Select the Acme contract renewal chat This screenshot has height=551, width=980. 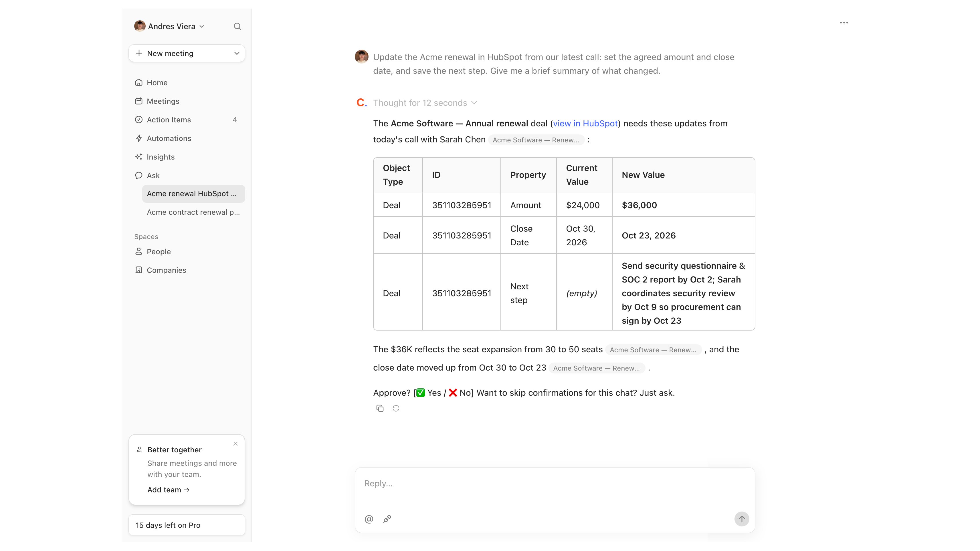(x=193, y=212)
